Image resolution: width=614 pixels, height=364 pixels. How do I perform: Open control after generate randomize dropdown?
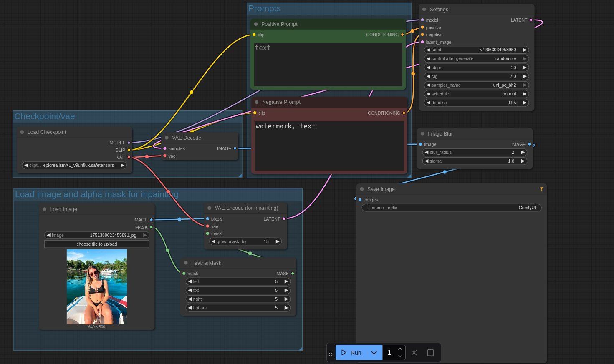pyautogui.click(x=477, y=59)
